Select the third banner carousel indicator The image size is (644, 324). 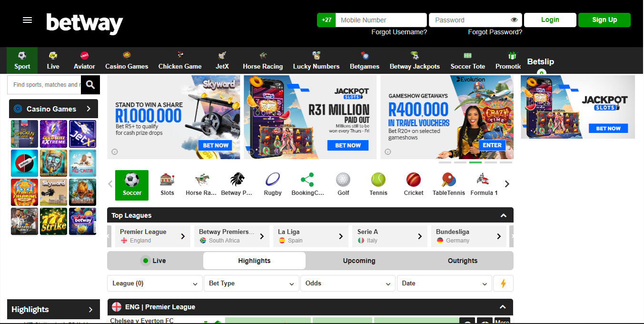tap(475, 162)
